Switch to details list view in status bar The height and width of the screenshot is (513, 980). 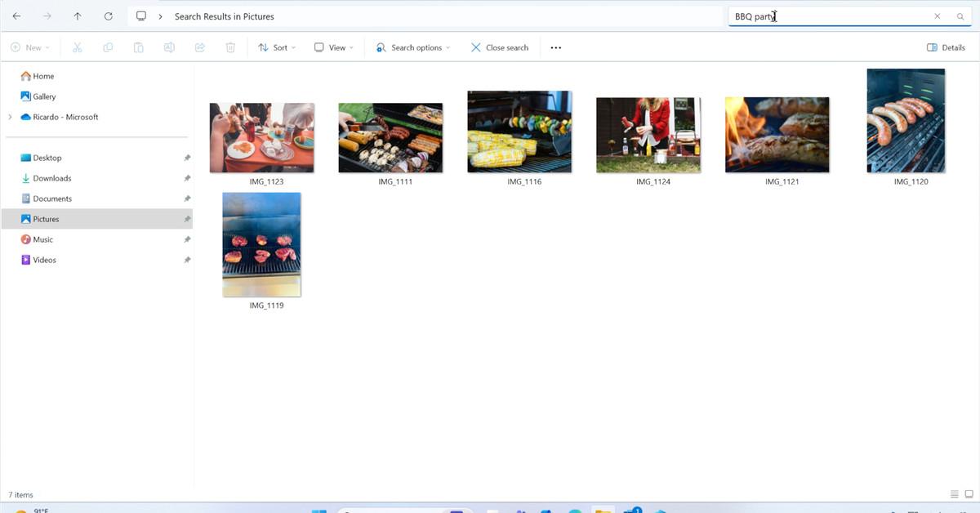coord(955,494)
